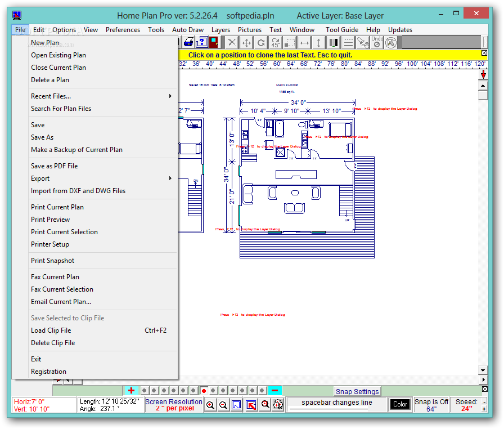Close the bottom snap settings strip
The height and width of the screenshot is (429, 504).
485,389
